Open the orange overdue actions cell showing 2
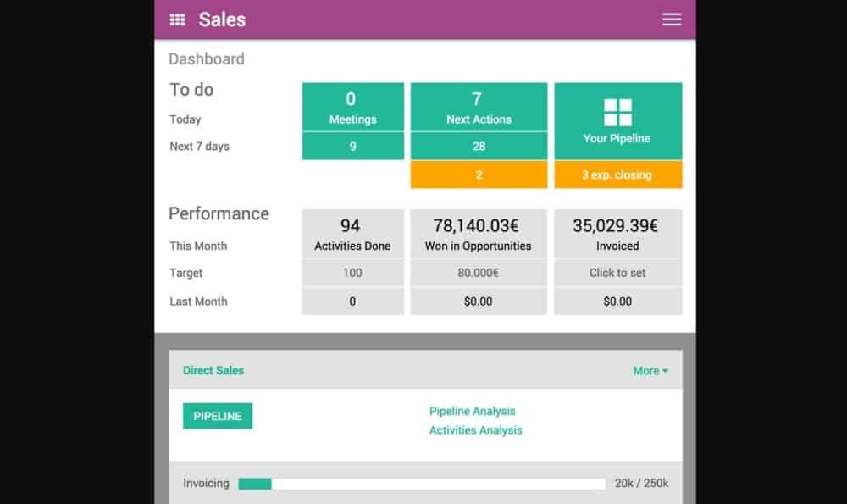The image size is (847, 504). pos(479,174)
